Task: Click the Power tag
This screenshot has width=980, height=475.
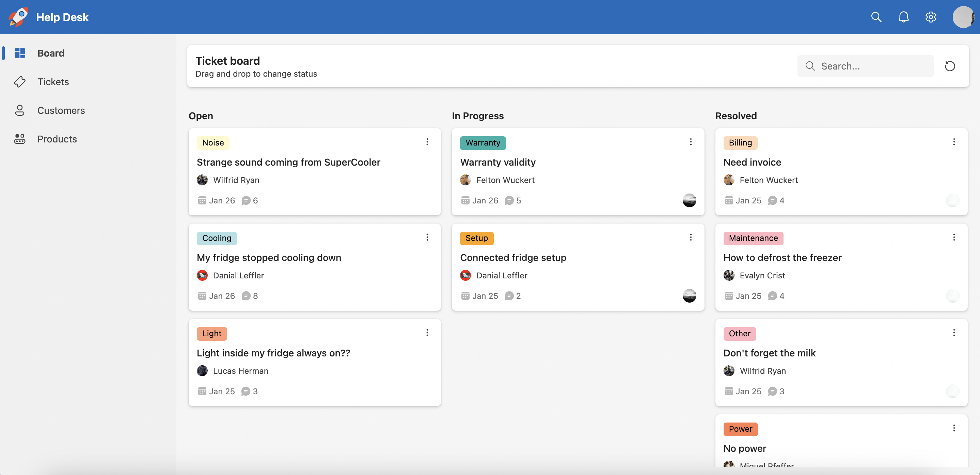Action: pos(740,429)
